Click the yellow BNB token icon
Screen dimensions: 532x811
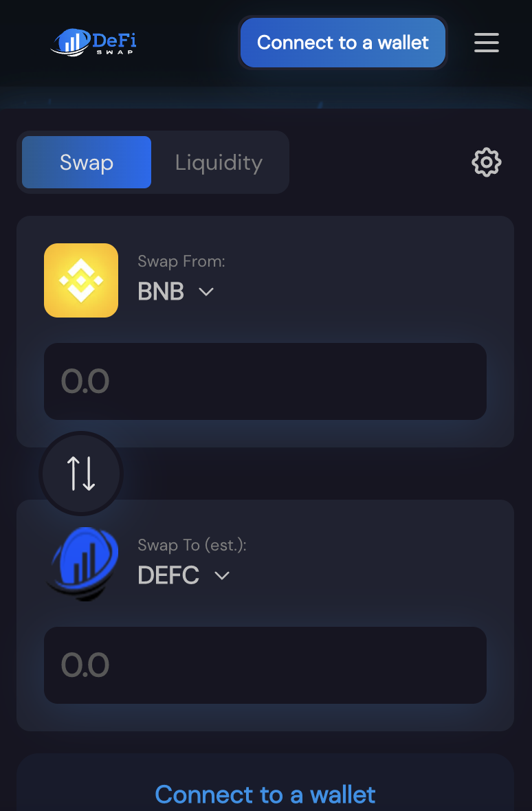81,280
